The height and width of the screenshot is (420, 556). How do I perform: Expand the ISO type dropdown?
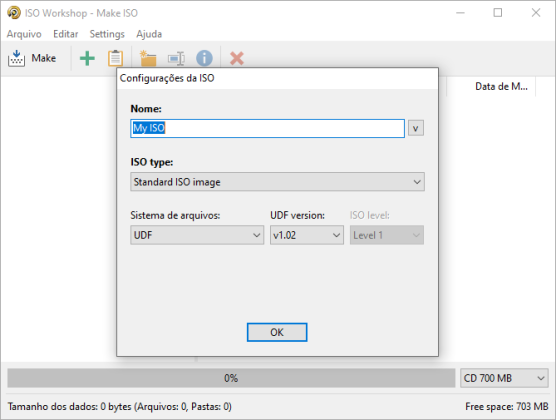coord(277,182)
